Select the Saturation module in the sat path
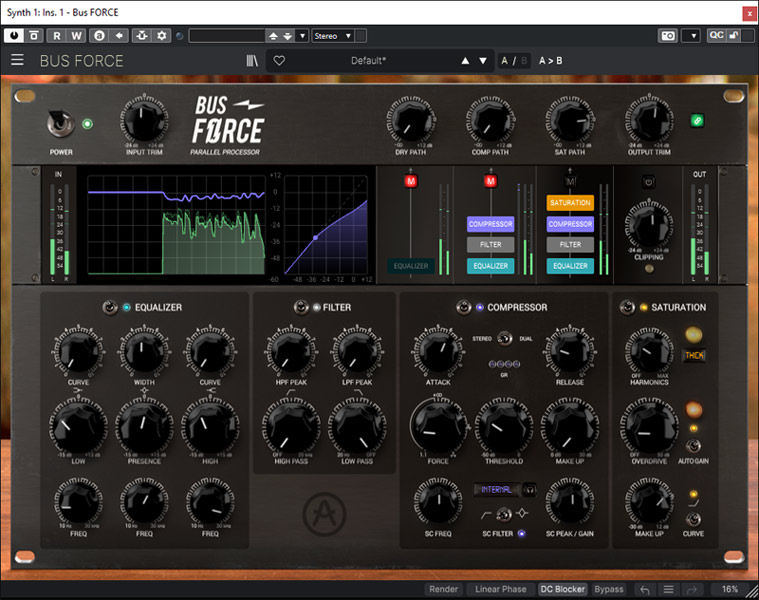The height and width of the screenshot is (600, 759). [570, 202]
